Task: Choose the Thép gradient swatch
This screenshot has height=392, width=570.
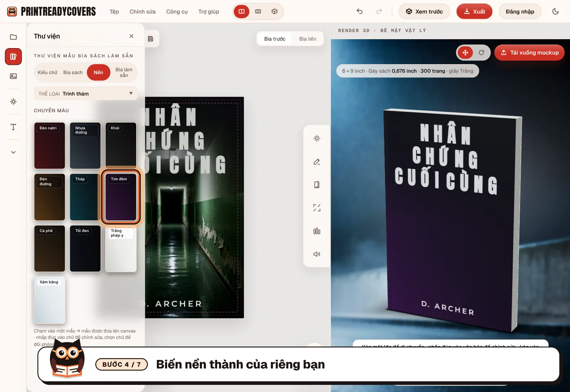Action: [85, 197]
